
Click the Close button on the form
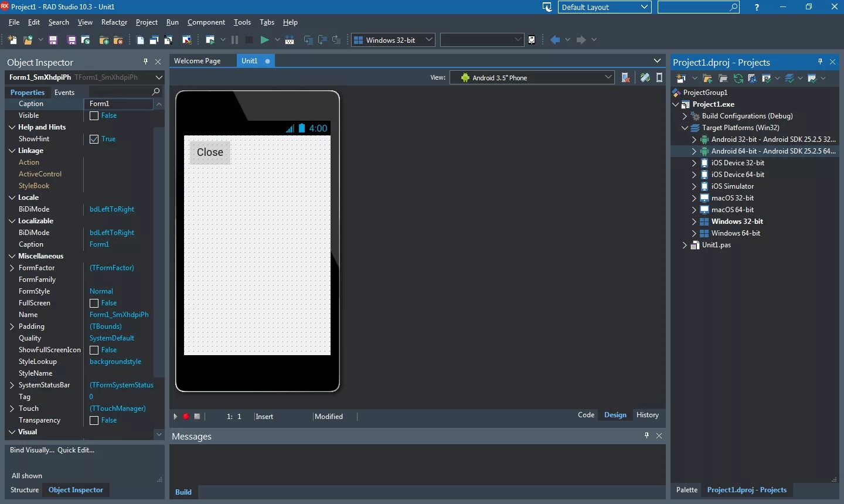click(210, 152)
